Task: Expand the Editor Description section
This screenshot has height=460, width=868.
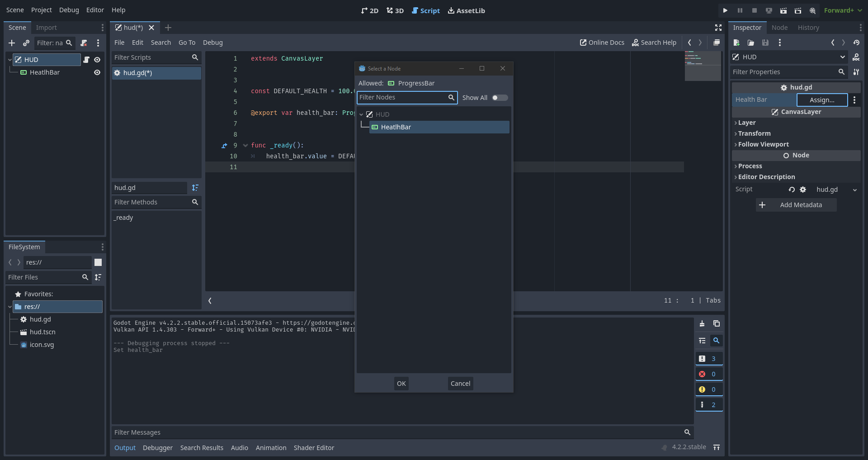Action: (x=766, y=177)
